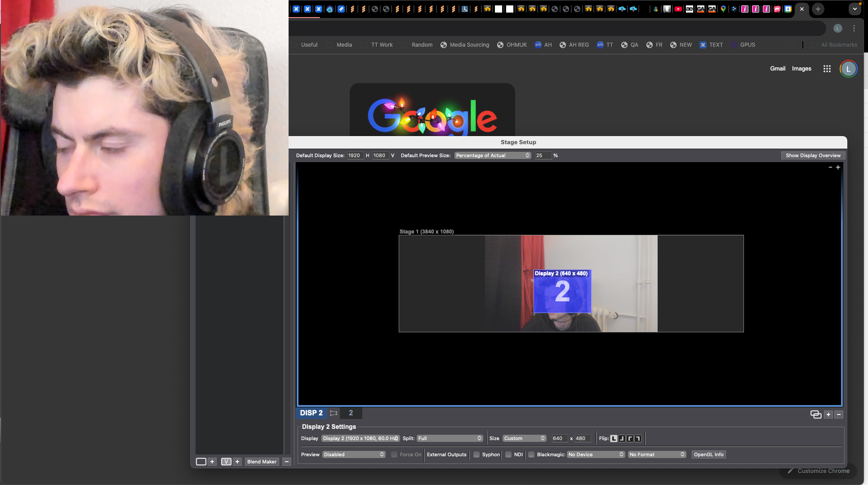Add a virtual display with V plus button
Image resolution: width=868 pixels, height=485 pixels.
(237, 462)
